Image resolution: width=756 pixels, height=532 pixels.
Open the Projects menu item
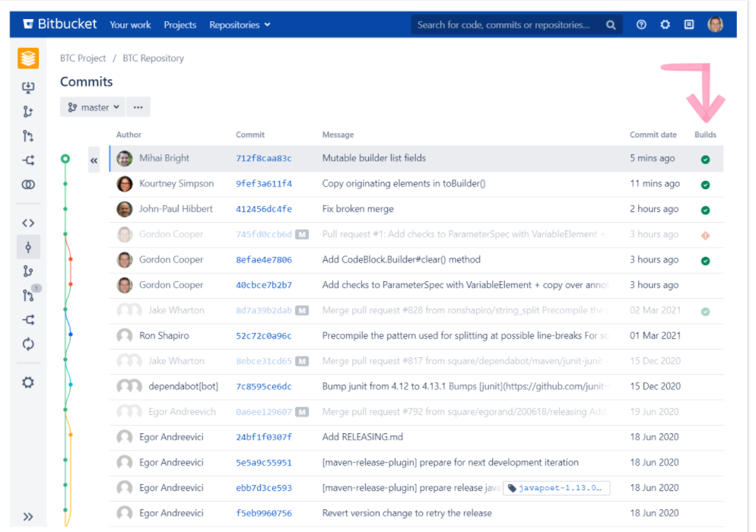pos(179,24)
